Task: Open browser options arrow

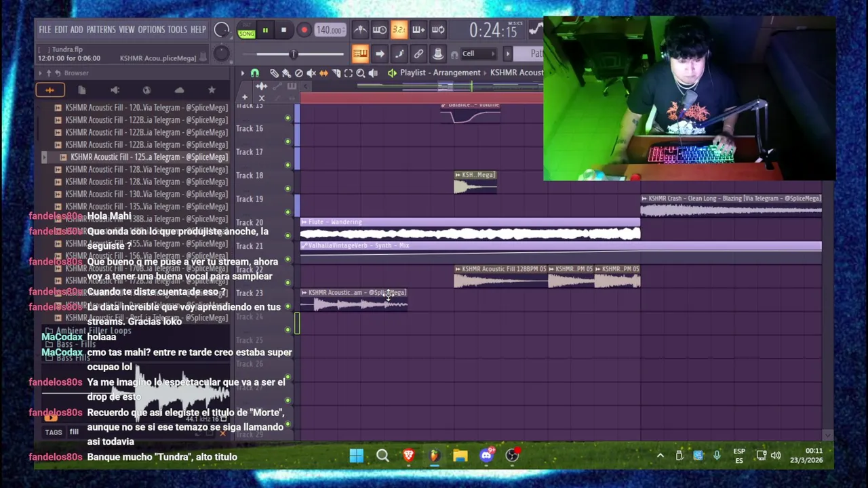Action: coord(41,73)
